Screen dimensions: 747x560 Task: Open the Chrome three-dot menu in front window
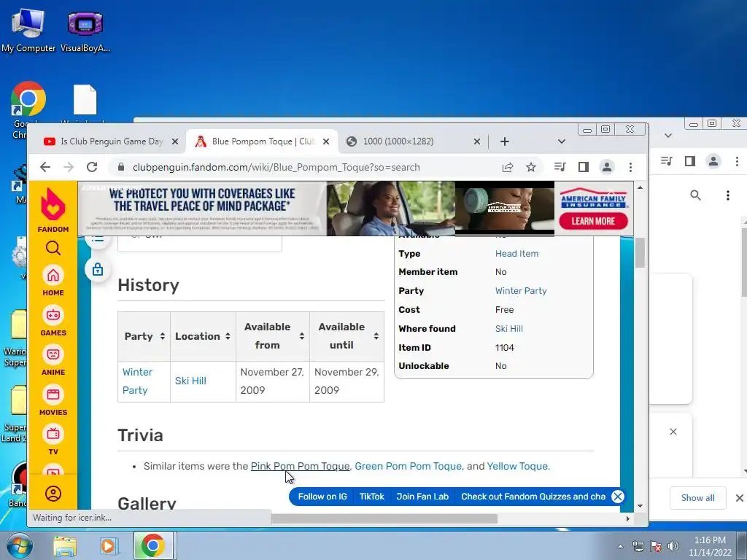click(x=630, y=167)
